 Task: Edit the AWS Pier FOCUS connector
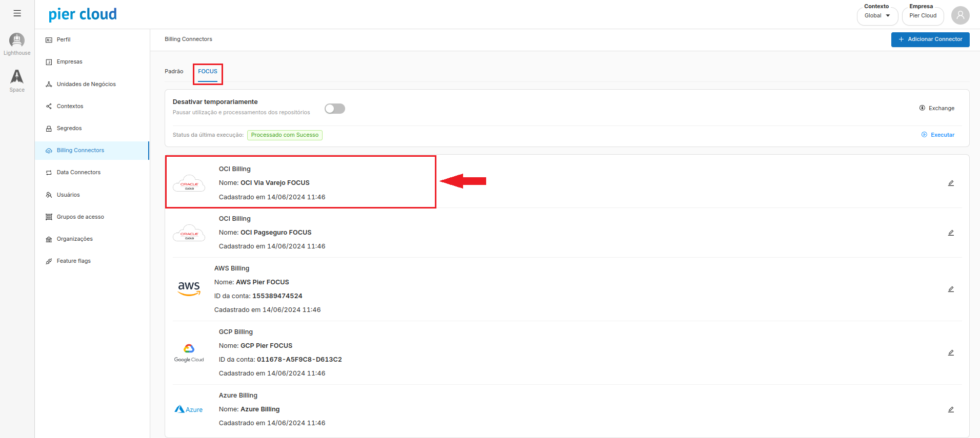point(951,289)
